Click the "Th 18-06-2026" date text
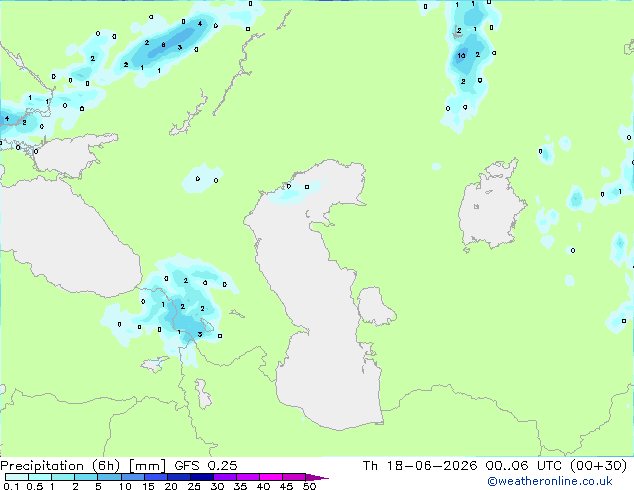 tap(420, 466)
